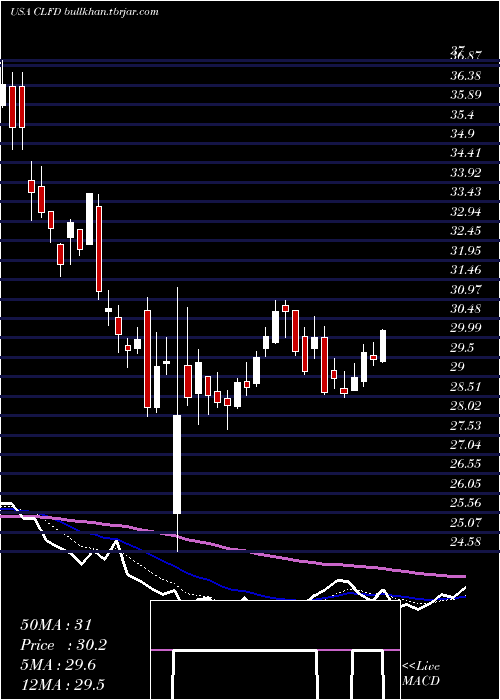Screen dimensions: 500x700
Task: Click the 27.53 price axis label
Action: 465,425
